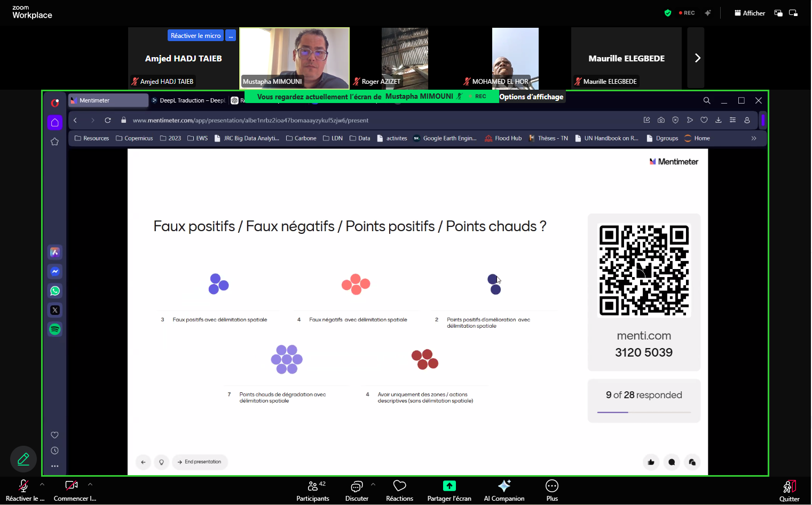Click the blue Réactiver le micro button
Image resolution: width=812 pixels, height=505 pixels.
pyautogui.click(x=195, y=36)
